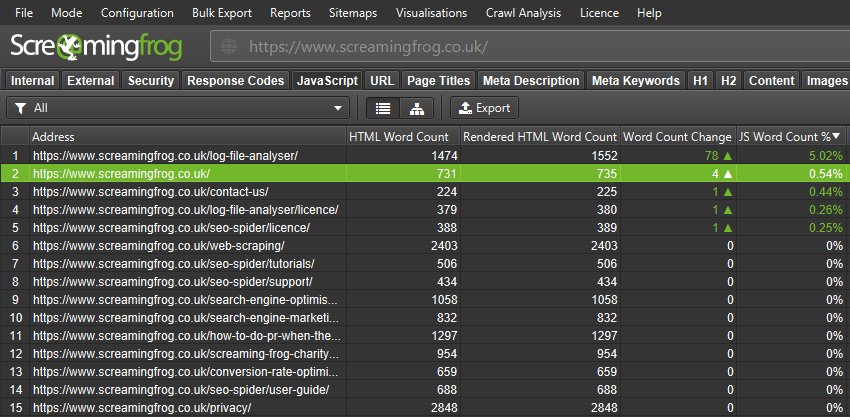This screenshot has height=417, width=850.
Task: Select the web-scraping URL row
Action: [158, 245]
